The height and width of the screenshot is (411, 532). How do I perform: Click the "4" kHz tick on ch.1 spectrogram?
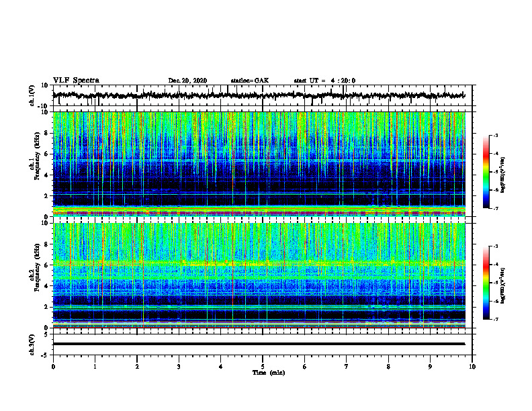pyautogui.click(x=47, y=175)
